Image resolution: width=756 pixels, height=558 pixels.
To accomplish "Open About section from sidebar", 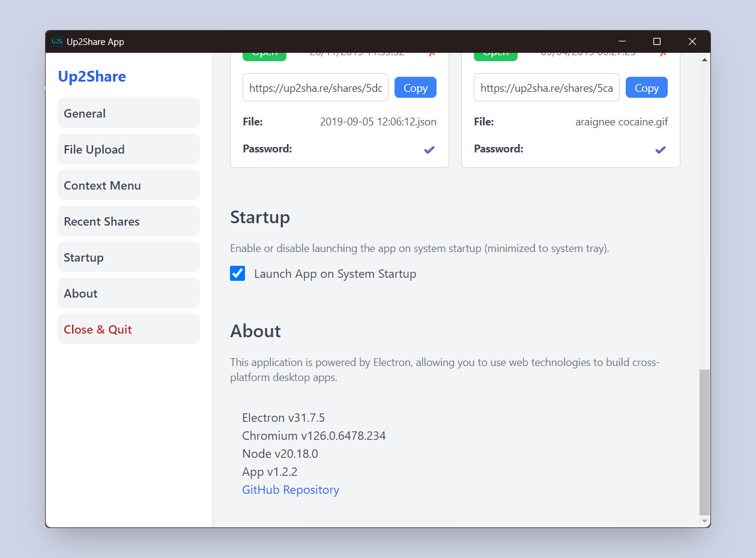I will click(x=129, y=293).
